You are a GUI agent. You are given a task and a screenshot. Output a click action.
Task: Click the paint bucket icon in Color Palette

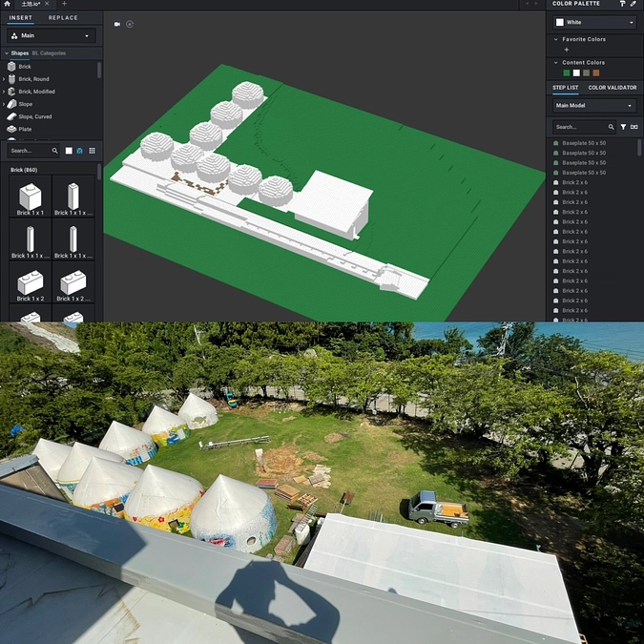622,4
